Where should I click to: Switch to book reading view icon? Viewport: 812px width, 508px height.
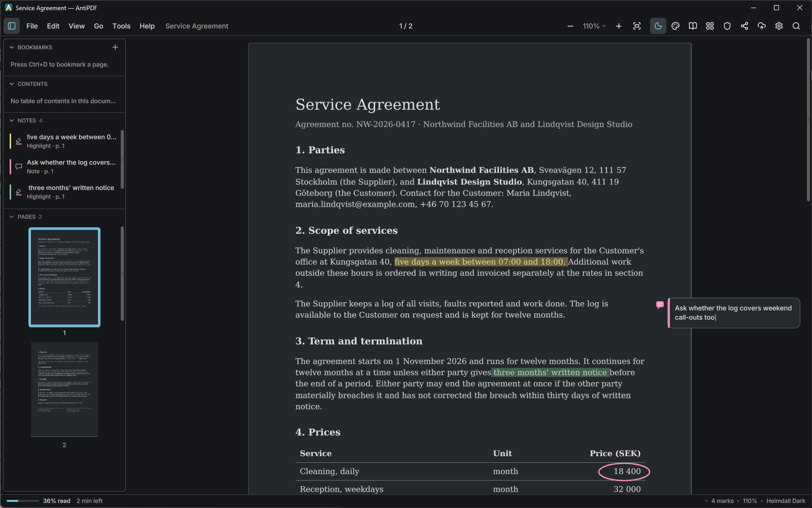click(693, 26)
